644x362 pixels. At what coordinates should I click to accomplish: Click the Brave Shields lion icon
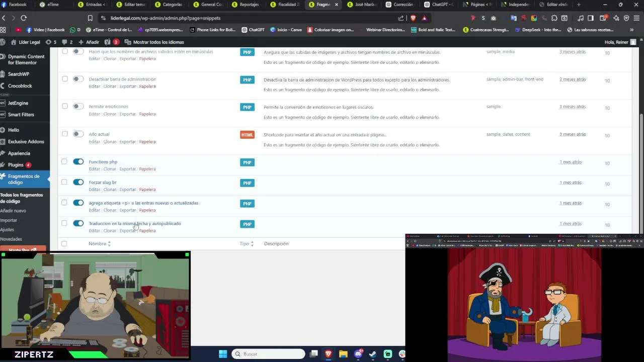pos(413,18)
